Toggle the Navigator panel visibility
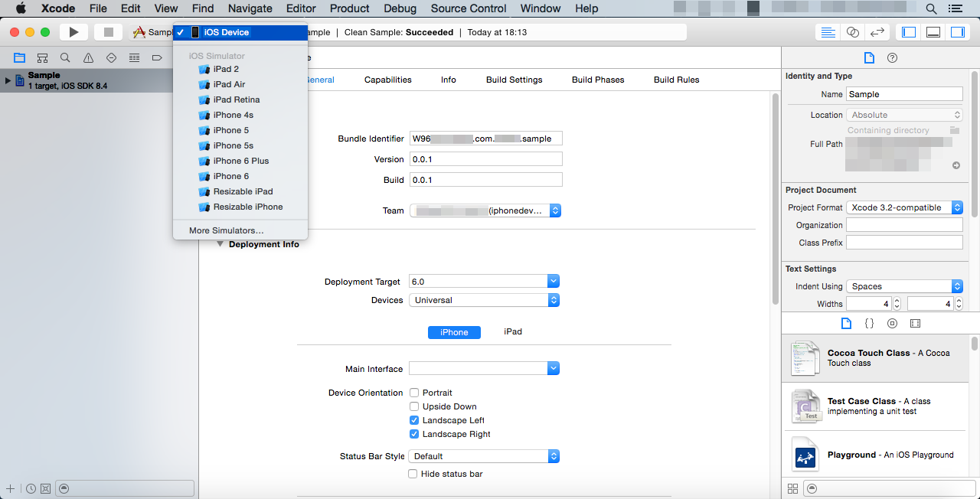The image size is (980, 499). (909, 32)
